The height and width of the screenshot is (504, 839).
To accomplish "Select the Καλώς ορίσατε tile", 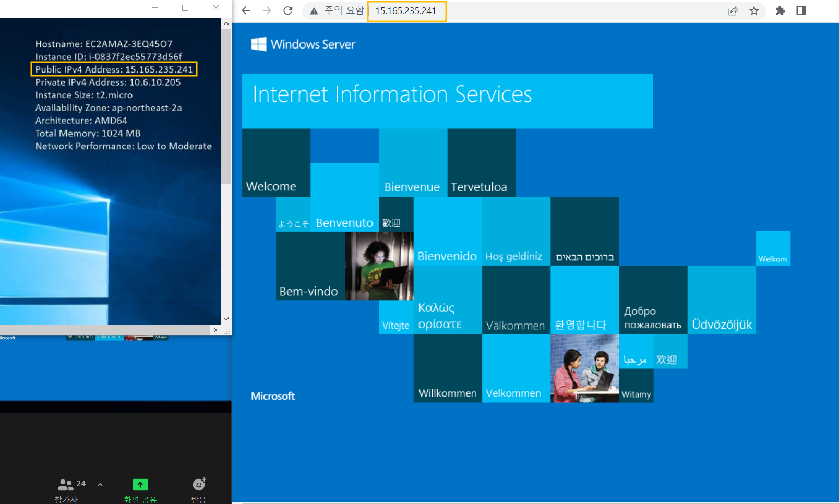I will (448, 300).
